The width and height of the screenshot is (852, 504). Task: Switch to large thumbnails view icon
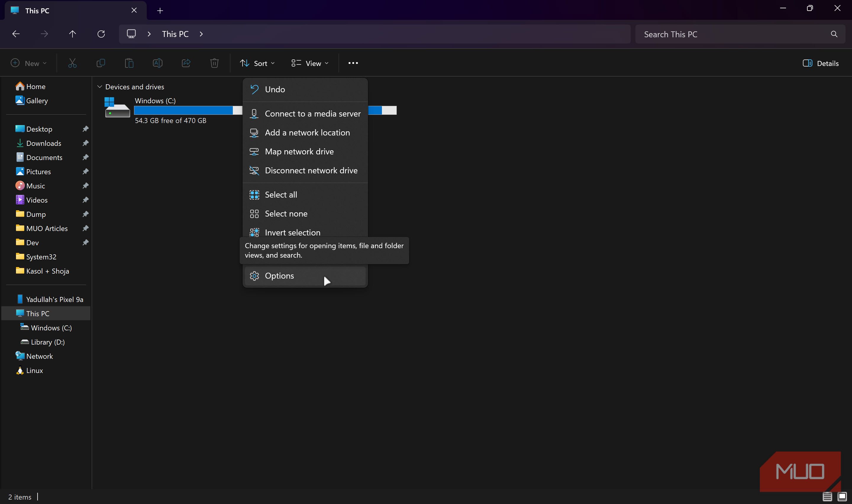click(842, 497)
